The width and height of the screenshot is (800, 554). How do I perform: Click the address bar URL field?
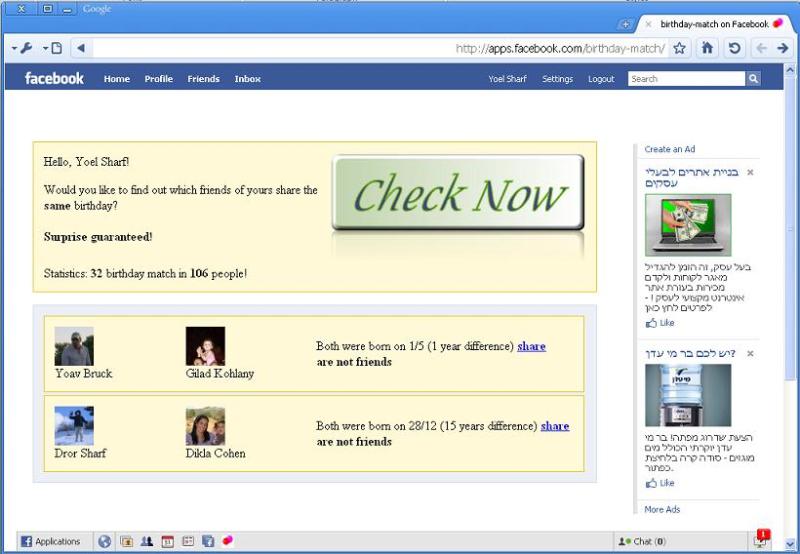coord(380,48)
